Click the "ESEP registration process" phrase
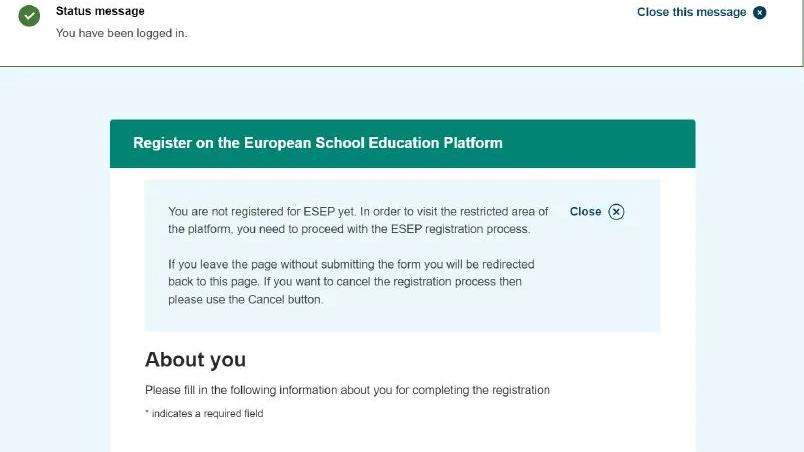 pyautogui.click(x=460, y=229)
